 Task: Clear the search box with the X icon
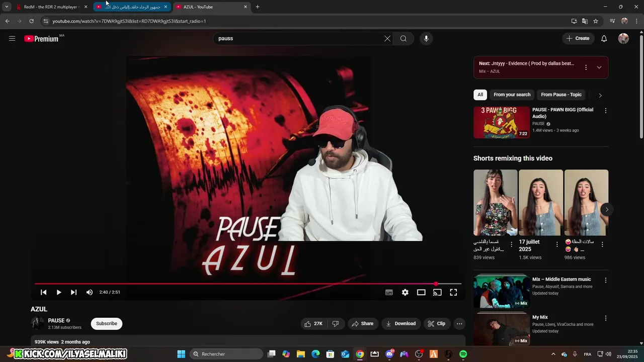pyautogui.click(x=387, y=38)
